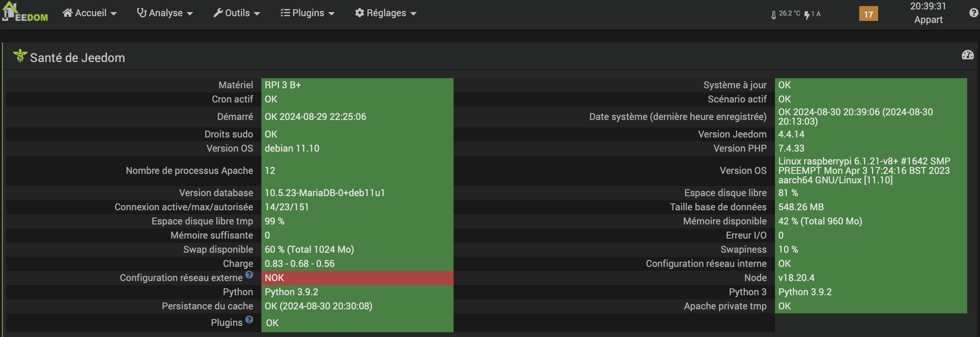The image size is (980, 337).
Task: Click the lightning bolt current icon
Action: point(807,15)
